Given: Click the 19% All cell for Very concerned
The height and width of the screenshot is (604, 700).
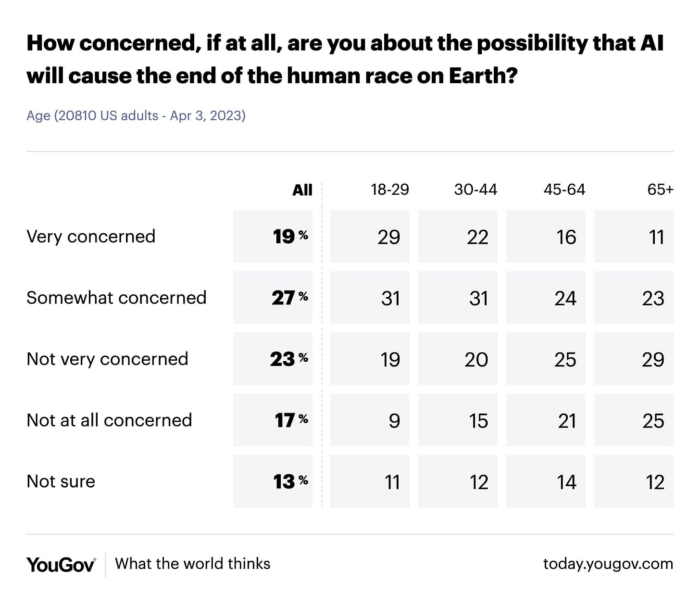Looking at the screenshot, I should pyautogui.click(x=273, y=236).
